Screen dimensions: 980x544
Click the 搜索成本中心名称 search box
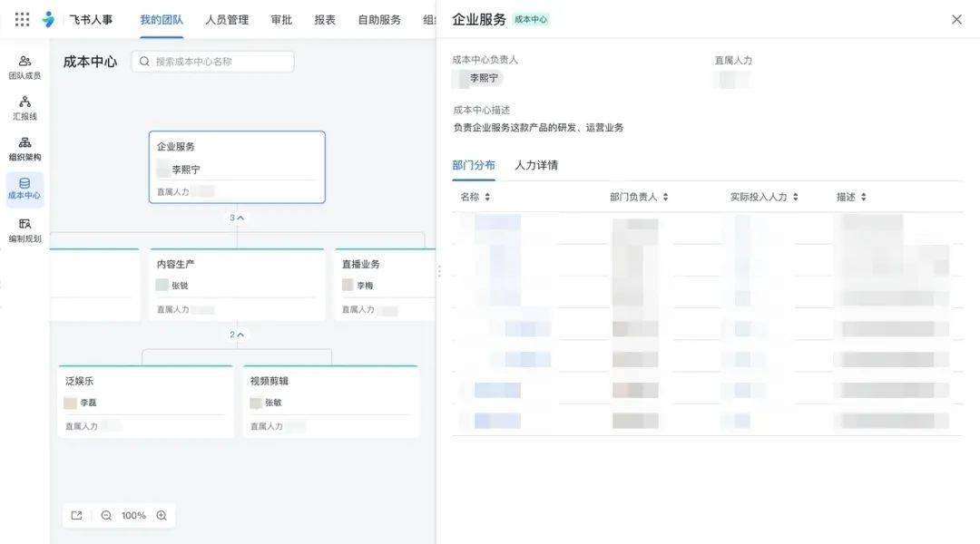coord(213,62)
